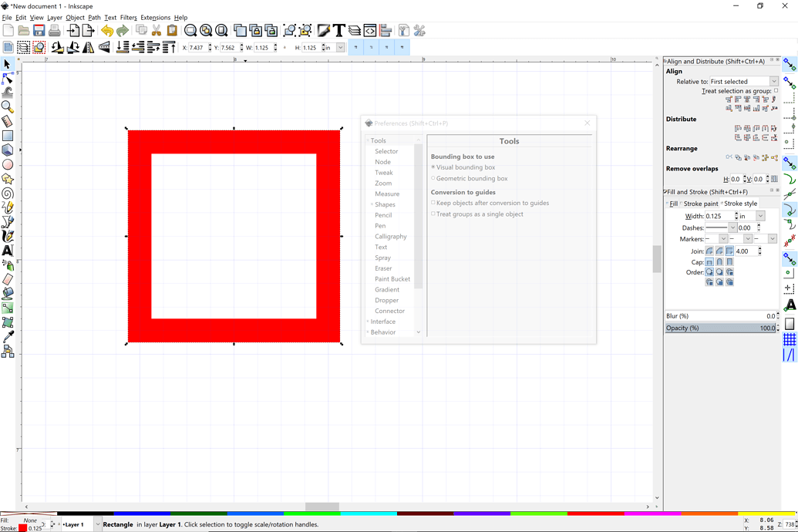Image resolution: width=798 pixels, height=532 pixels.
Task: Open the File menu
Action: pos(7,17)
